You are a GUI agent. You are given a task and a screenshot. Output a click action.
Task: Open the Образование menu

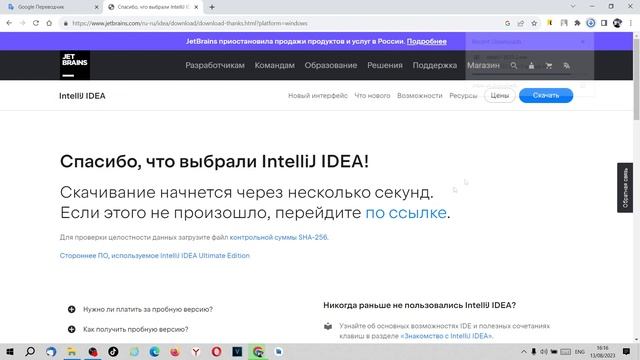tap(331, 65)
